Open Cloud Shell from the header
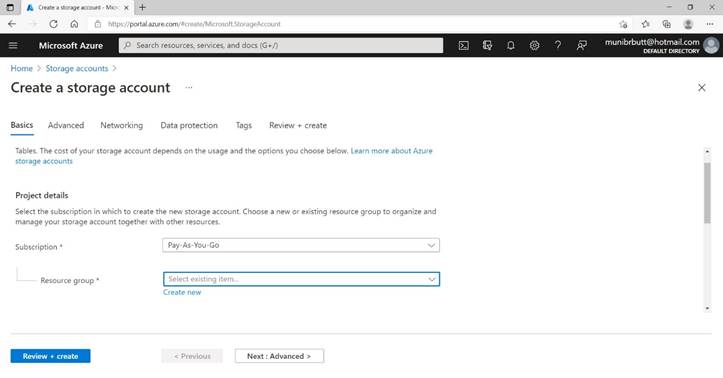The image size is (723, 378). [x=463, y=45]
